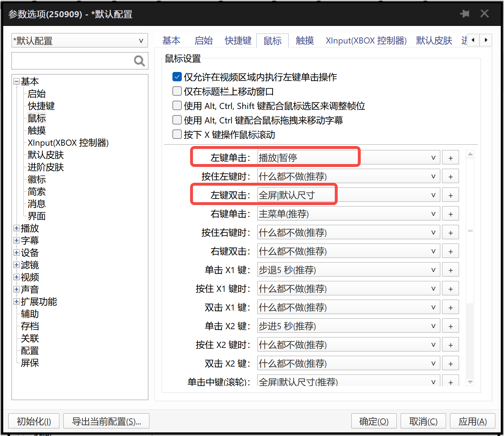Click the + icon beside 右键单击
The image size is (504, 436).
pos(450,213)
